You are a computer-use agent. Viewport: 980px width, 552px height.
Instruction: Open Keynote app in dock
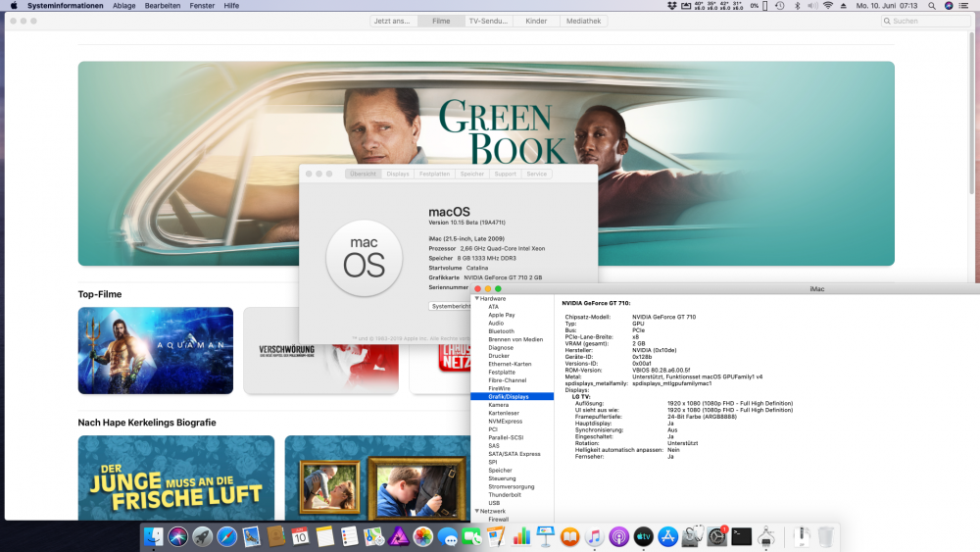tap(546, 536)
